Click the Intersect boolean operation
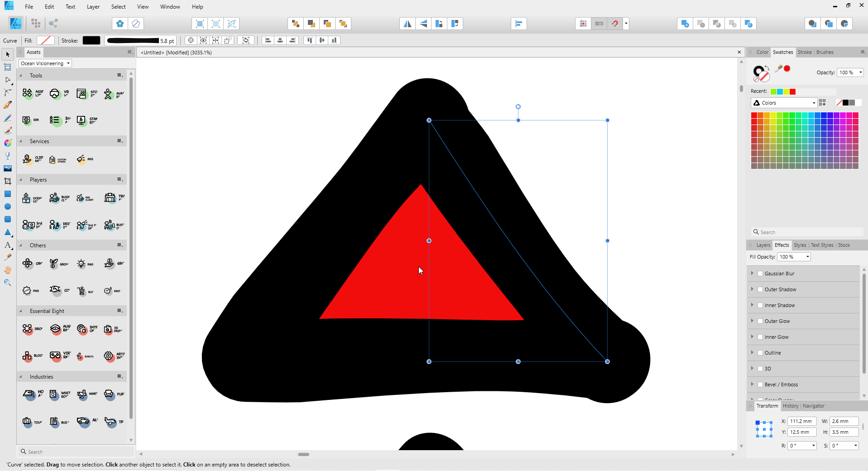Image resolution: width=868 pixels, height=471 pixels. tap(717, 24)
